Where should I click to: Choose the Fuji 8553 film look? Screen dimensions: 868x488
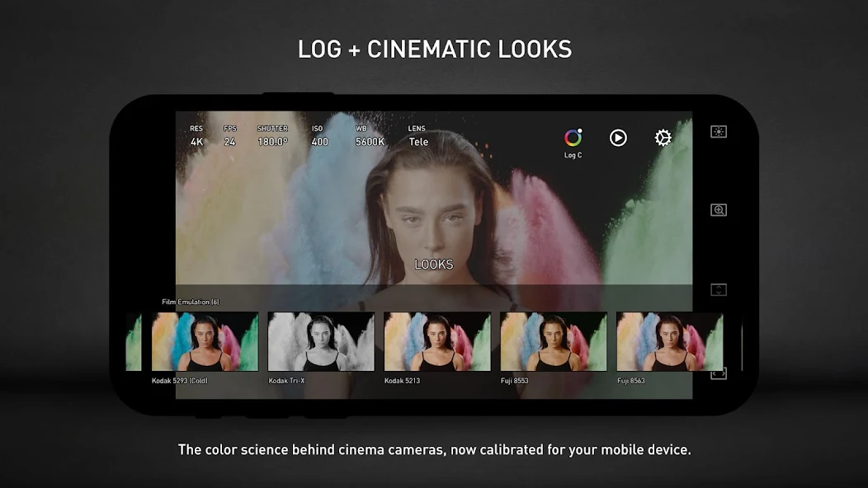(x=554, y=342)
